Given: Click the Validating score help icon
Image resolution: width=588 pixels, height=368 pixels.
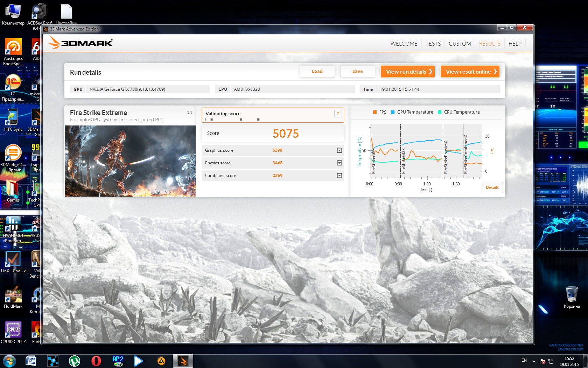Looking at the screenshot, I should coord(338,114).
